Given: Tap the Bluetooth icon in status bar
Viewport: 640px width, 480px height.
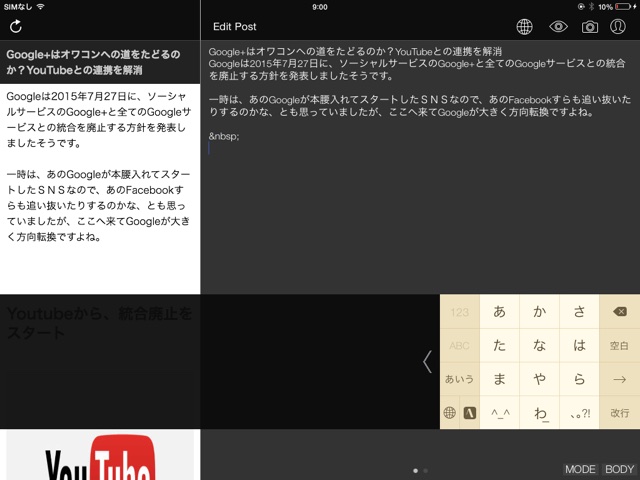Looking at the screenshot, I should point(591,7).
